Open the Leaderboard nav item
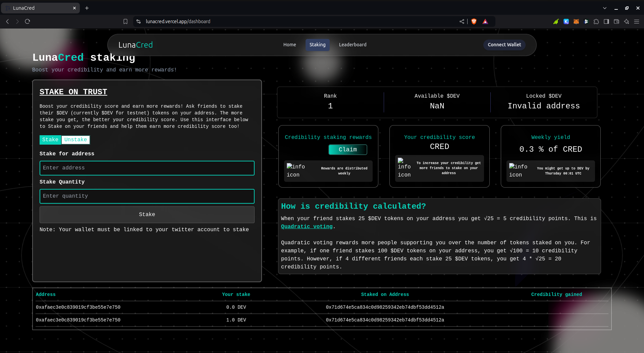Image resolution: width=644 pixels, height=353 pixels. coord(353,45)
